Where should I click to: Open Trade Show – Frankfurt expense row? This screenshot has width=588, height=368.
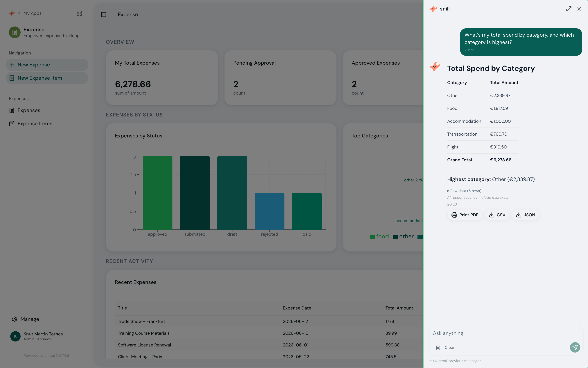(x=269, y=321)
